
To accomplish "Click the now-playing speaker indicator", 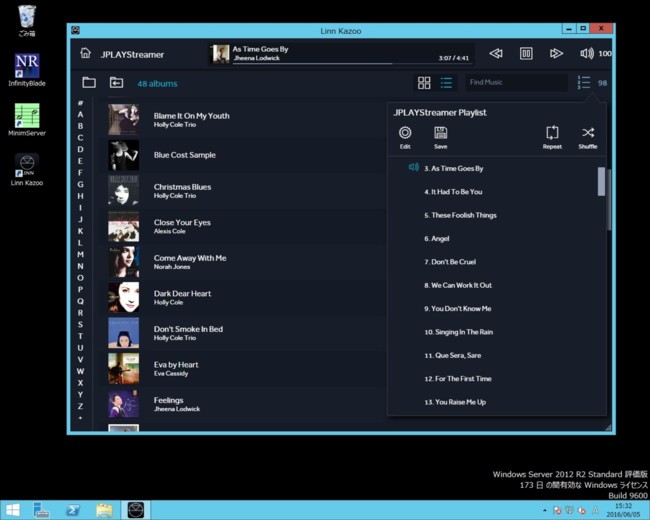I will 413,167.
